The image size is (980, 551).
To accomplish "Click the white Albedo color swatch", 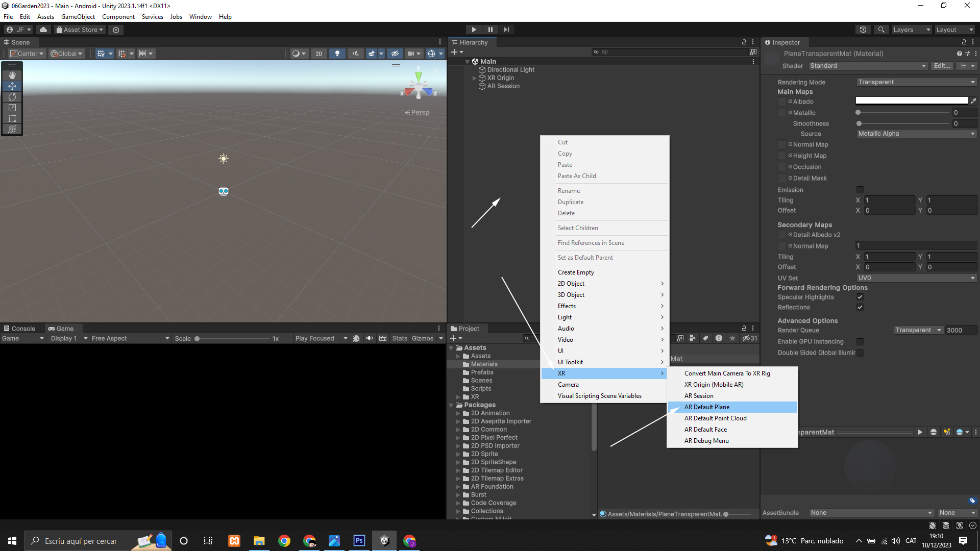I will pos(911,101).
